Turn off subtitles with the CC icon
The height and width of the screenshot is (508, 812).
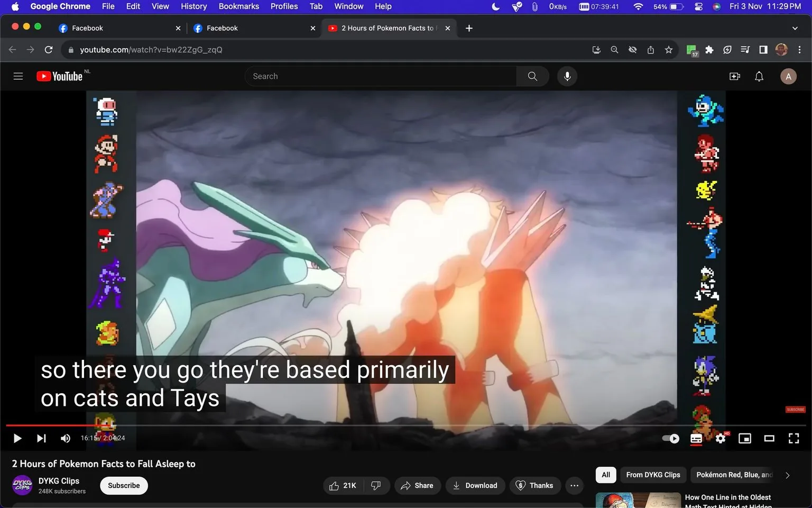[696, 438]
